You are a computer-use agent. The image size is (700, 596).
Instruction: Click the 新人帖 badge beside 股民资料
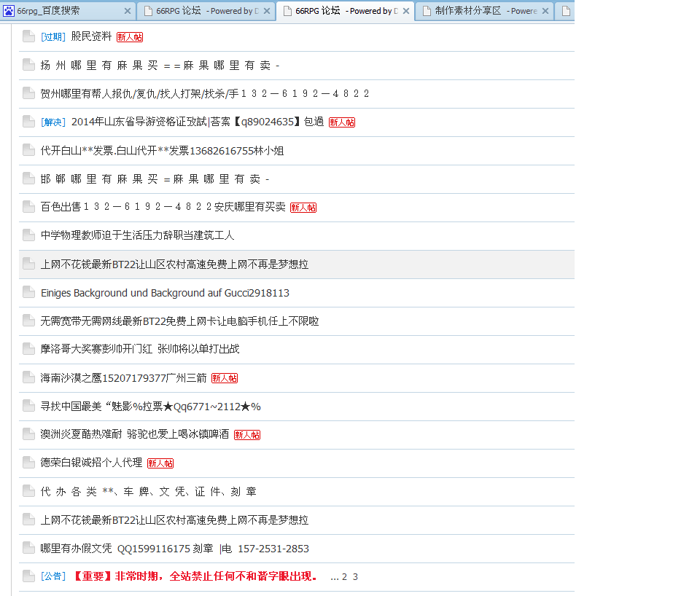click(x=130, y=37)
